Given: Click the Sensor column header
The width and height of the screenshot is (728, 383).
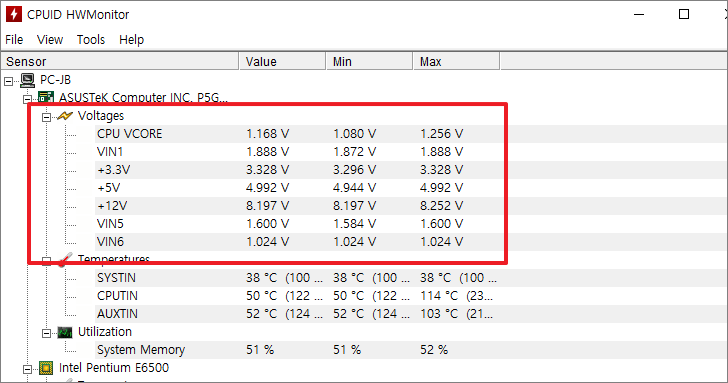Looking at the screenshot, I should (x=120, y=62).
